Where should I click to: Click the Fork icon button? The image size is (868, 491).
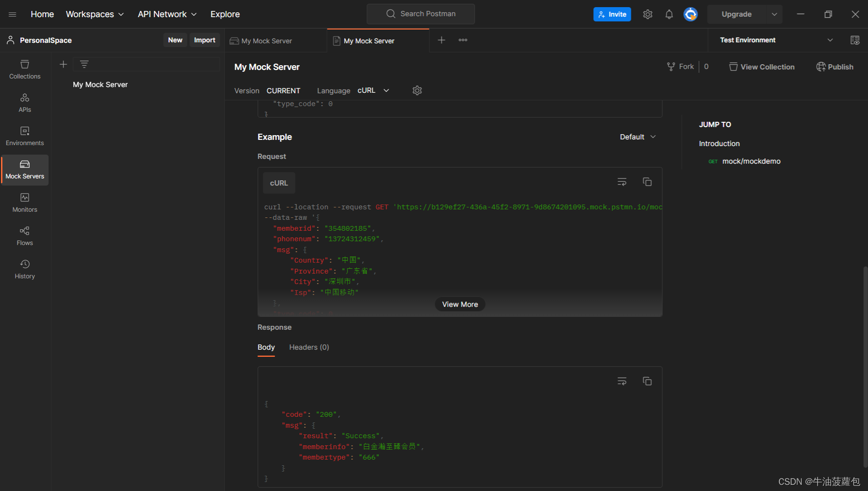pos(681,67)
